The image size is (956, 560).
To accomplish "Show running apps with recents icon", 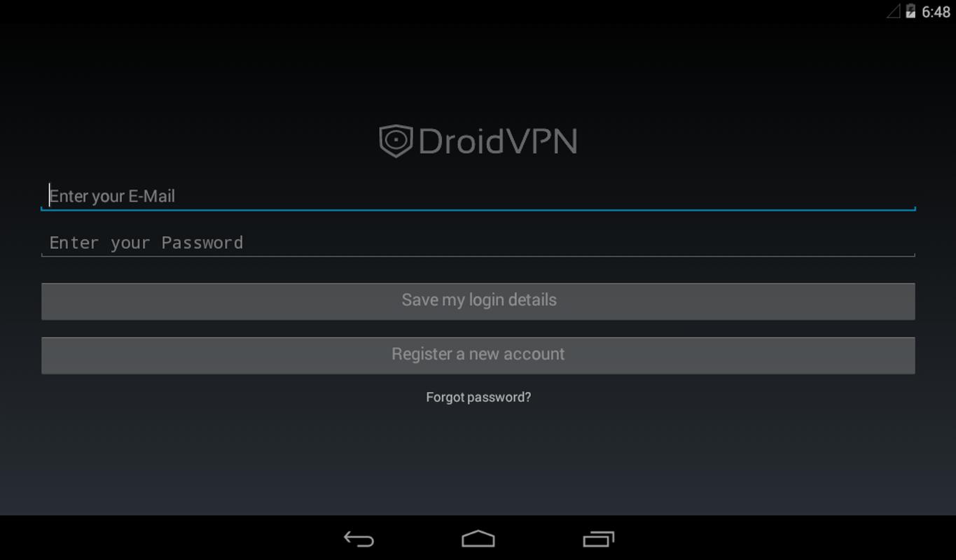I will click(598, 539).
